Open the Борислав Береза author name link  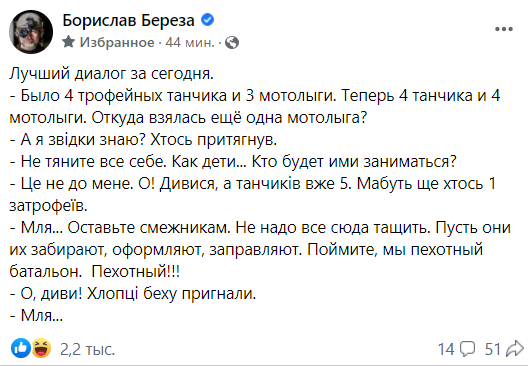(x=128, y=21)
